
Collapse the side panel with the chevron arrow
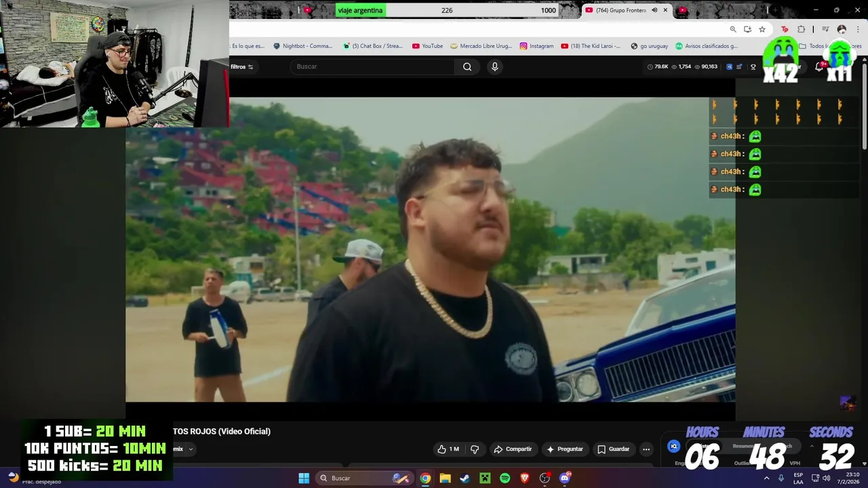pyautogui.click(x=812, y=446)
